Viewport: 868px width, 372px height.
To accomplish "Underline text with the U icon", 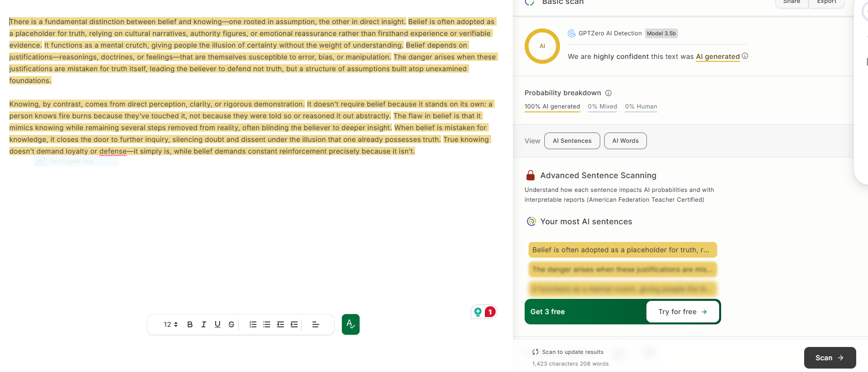I will pyautogui.click(x=218, y=324).
